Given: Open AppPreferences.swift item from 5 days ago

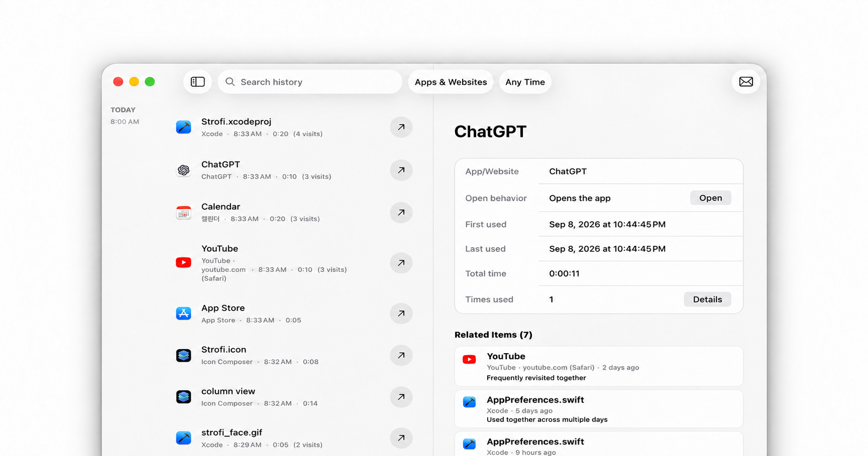Looking at the screenshot, I should click(599, 409).
